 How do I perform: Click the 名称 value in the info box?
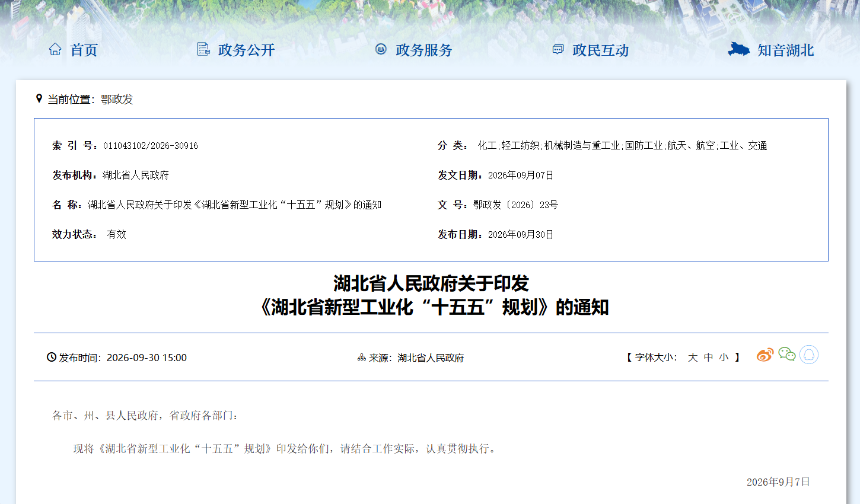[x=234, y=205]
